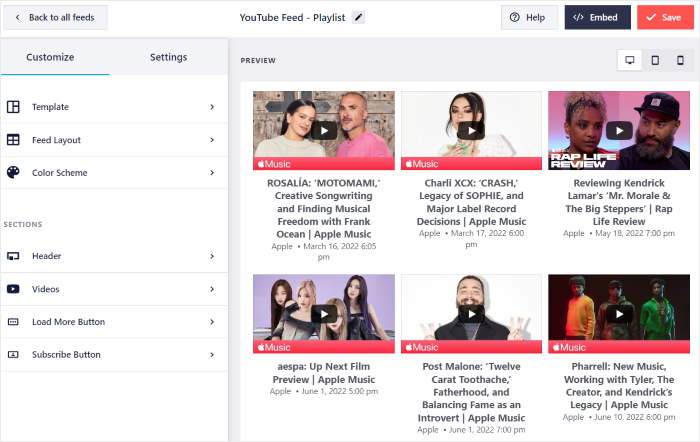The image size is (700, 442).
Task: Play the aespa Up Next Film video
Action: [324, 314]
